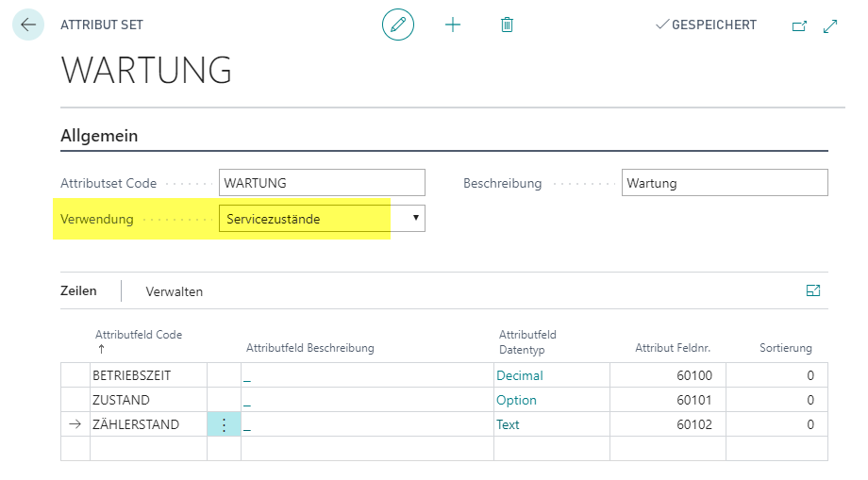This screenshot has height=480, width=868.
Task: Sort by Attributfeld Code column
Action: pos(139,335)
